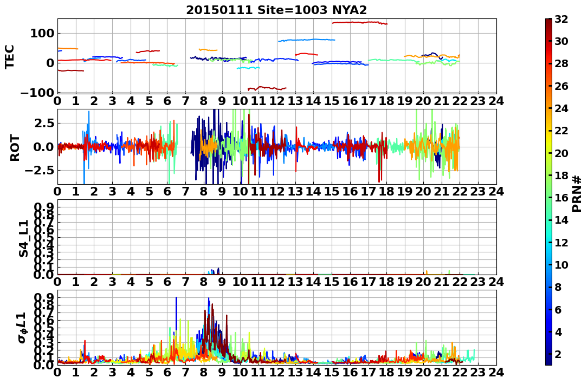Viewport: 588px width, 384px height.
Task: Click the colorbar tick label 18
Action: [x=561, y=175]
